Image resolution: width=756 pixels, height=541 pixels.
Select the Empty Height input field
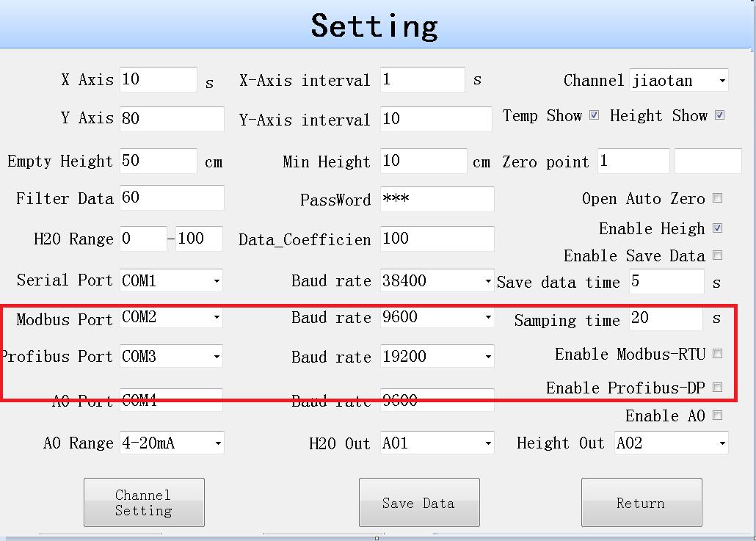[x=158, y=161]
